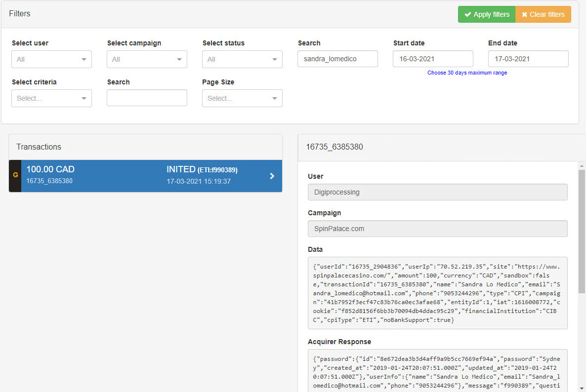Click the End date label
The width and height of the screenshot is (586, 392).
(x=502, y=43)
